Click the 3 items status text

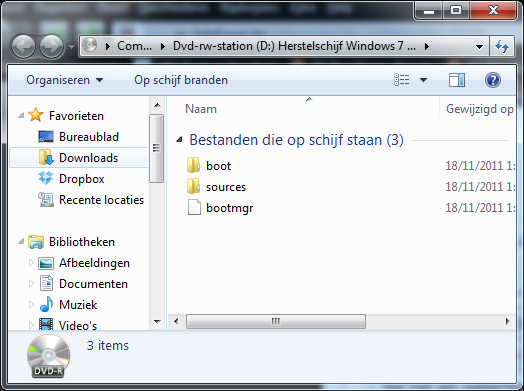click(x=108, y=346)
